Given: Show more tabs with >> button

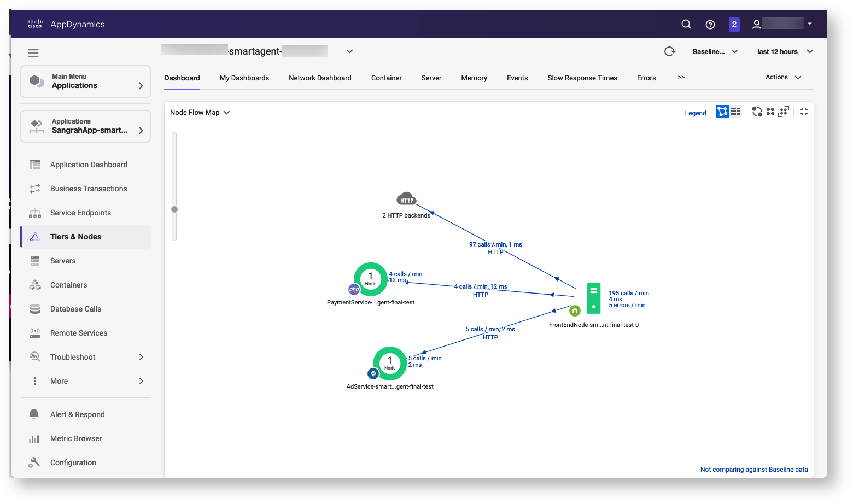Looking at the screenshot, I should [x=681, y=77].
